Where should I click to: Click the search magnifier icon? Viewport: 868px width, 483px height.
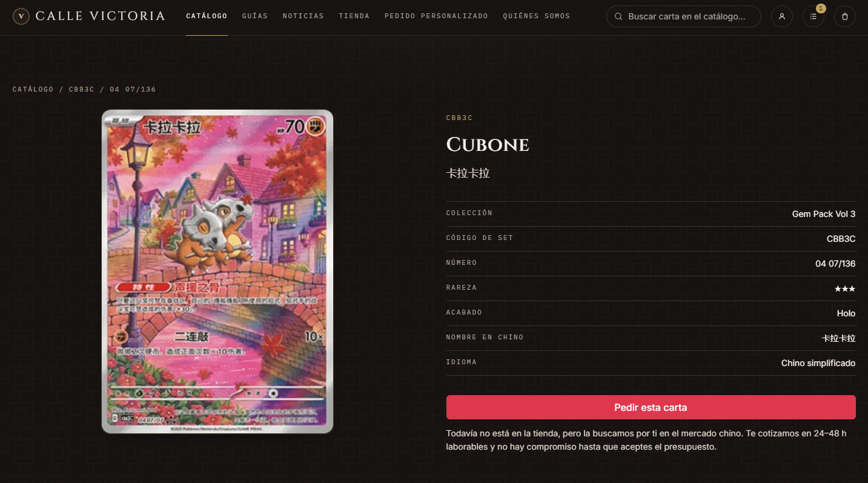pos(618,16)
